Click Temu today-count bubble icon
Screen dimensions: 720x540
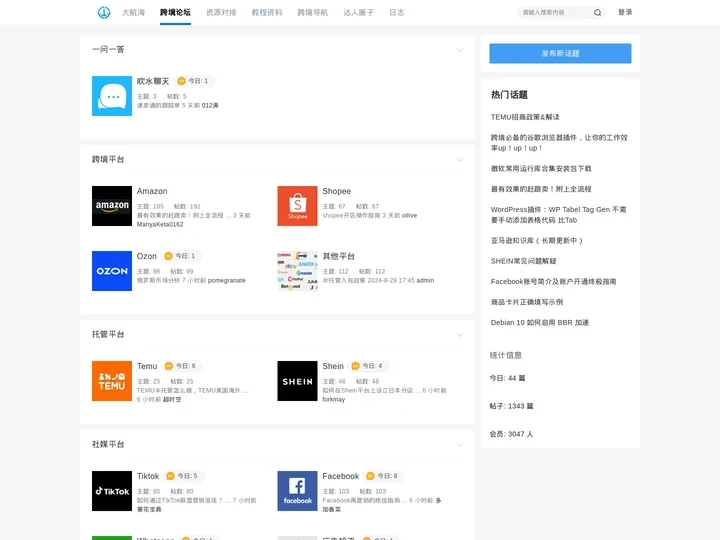(x=169, y=366)
